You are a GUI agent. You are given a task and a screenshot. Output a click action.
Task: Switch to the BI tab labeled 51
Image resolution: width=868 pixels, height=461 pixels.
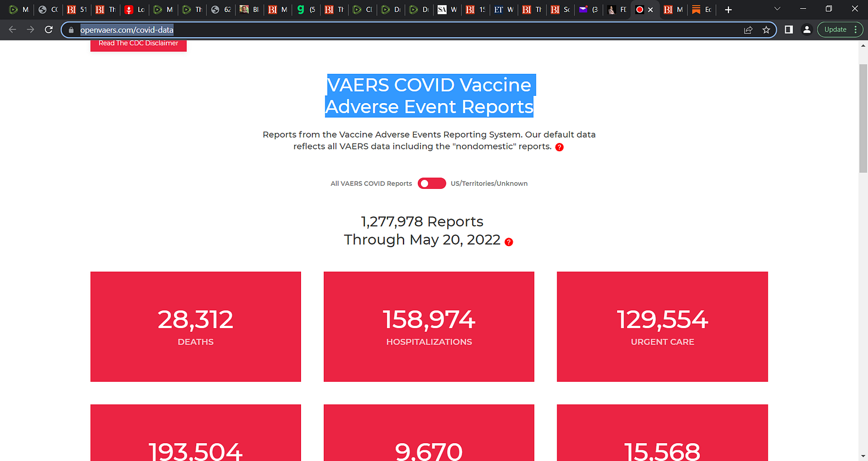point(76,10)
